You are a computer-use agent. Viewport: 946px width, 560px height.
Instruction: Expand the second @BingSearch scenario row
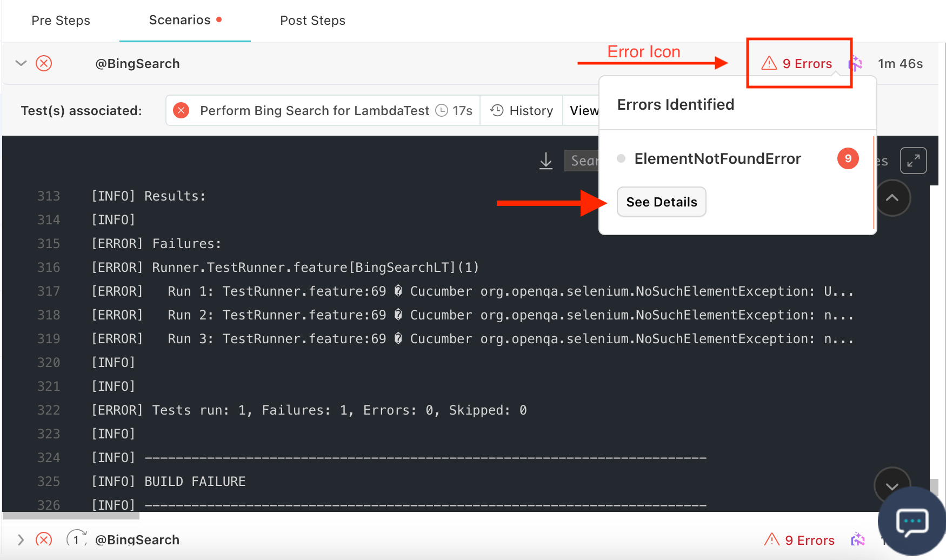[x=21, y=539]
